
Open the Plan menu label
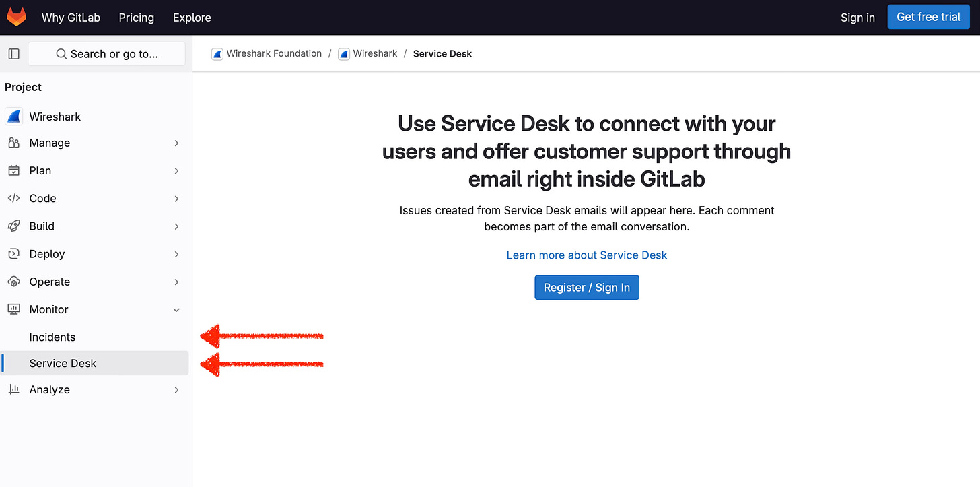click(40, 170)
